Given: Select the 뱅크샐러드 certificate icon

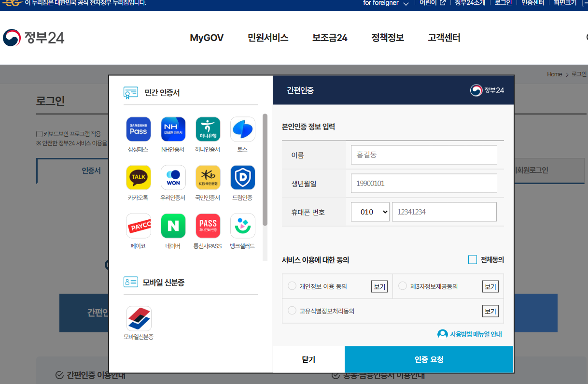Looking at the screenshot, I should point(242,226).
